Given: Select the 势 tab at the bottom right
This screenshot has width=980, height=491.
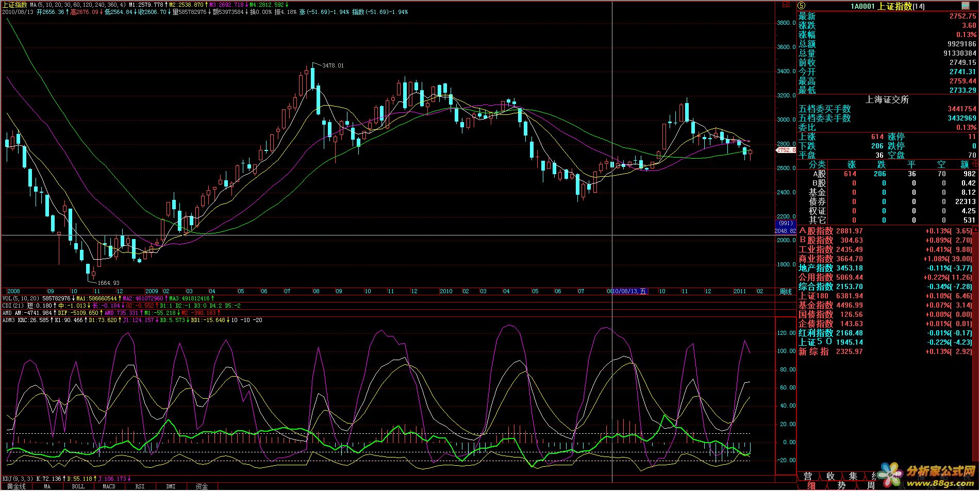Looking at the screenshot, I should pos(841,486).
